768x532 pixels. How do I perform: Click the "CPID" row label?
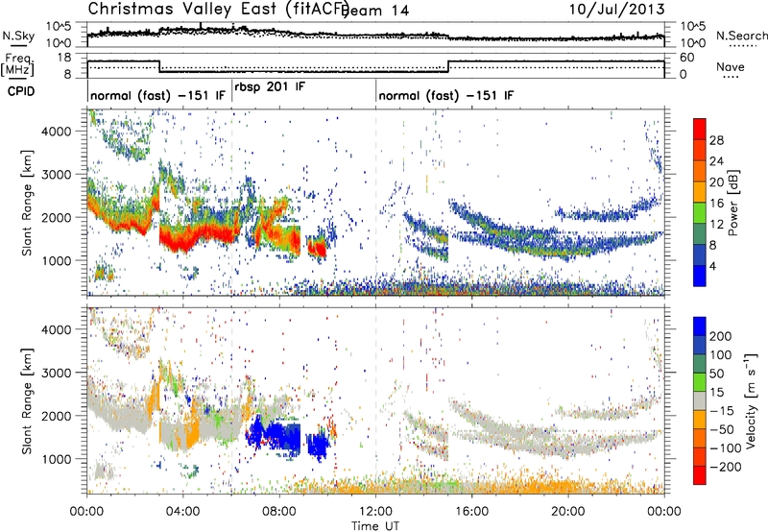click(x=21, y=91)
